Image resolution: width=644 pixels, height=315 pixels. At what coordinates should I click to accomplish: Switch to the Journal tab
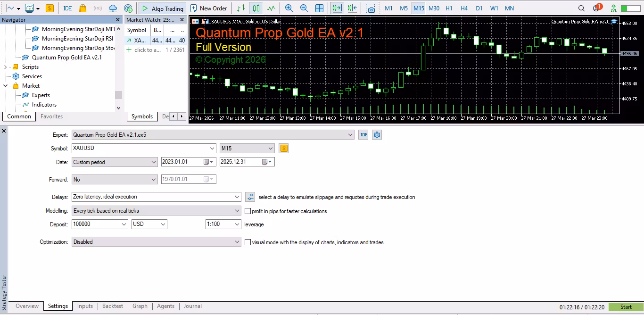[192, 307]
